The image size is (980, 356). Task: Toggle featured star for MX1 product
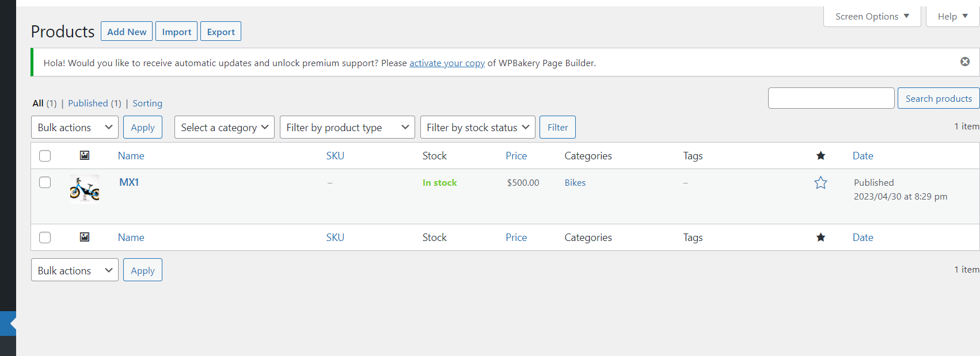(x=821, y=183)
